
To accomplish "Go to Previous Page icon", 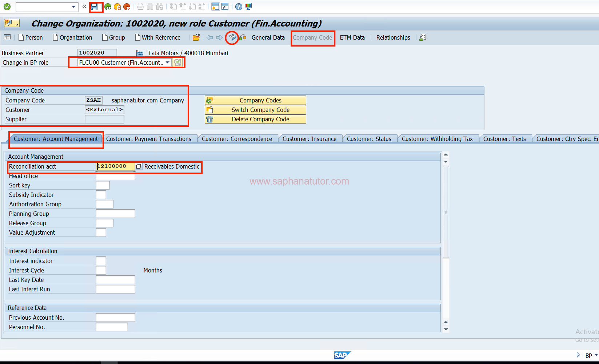I will pos(183,7).
